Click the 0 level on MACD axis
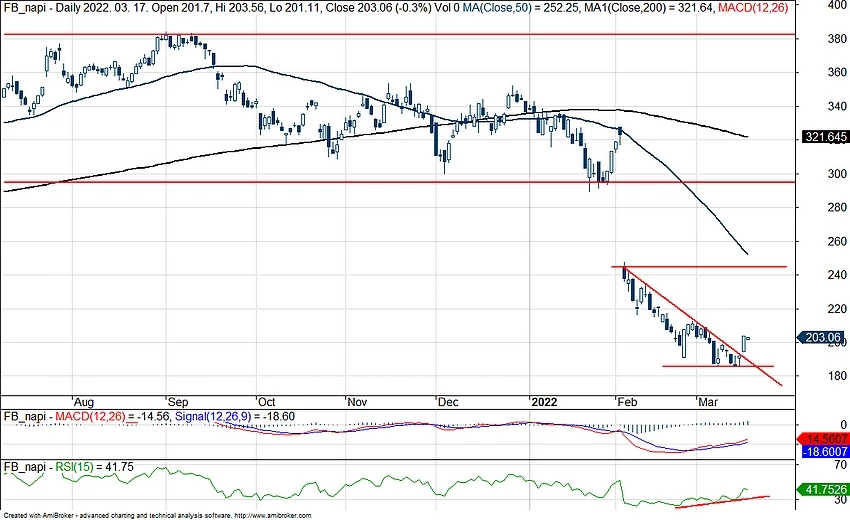 pos(843,425)
